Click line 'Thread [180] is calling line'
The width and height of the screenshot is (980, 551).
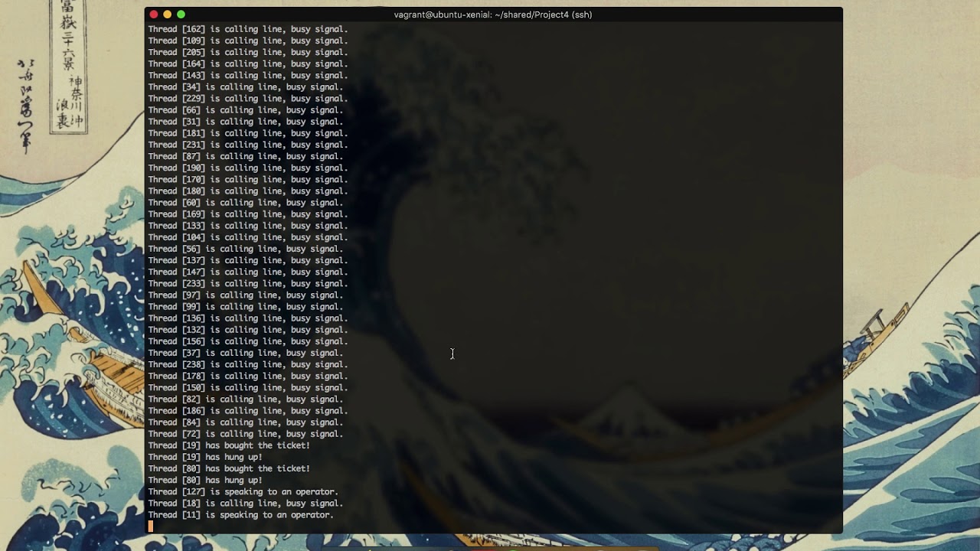tap(248, 191)
